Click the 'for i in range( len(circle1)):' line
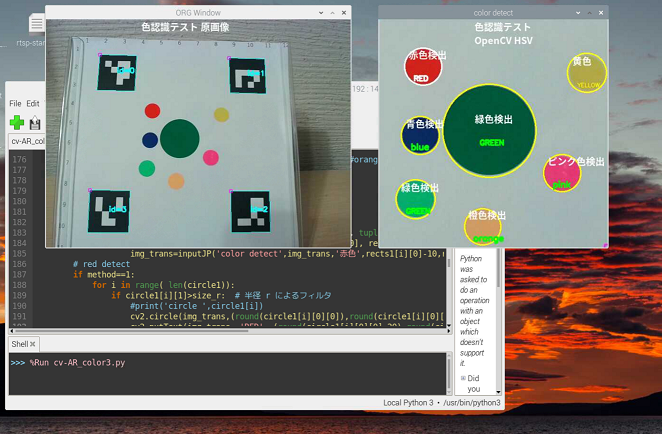The height and width of the screenshot is (434, 662). click(163, 285)
